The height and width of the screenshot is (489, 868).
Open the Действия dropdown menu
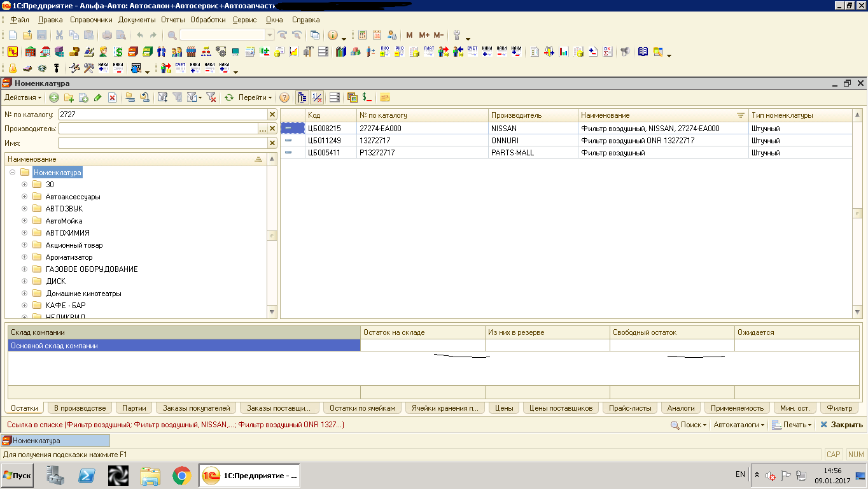coord(23,97)
